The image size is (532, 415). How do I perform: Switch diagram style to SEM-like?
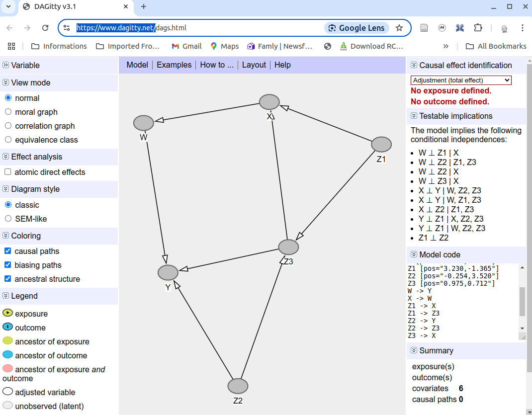[8, 219]
